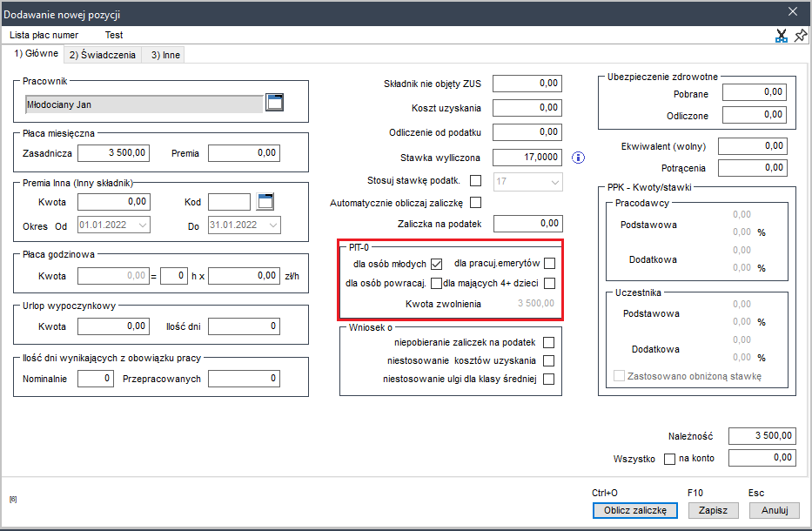Screen dimensions: 812x531
Task: Click the Płaca godzinowa Kwota field
Action: pyautogui.click(x=113, y=276)
